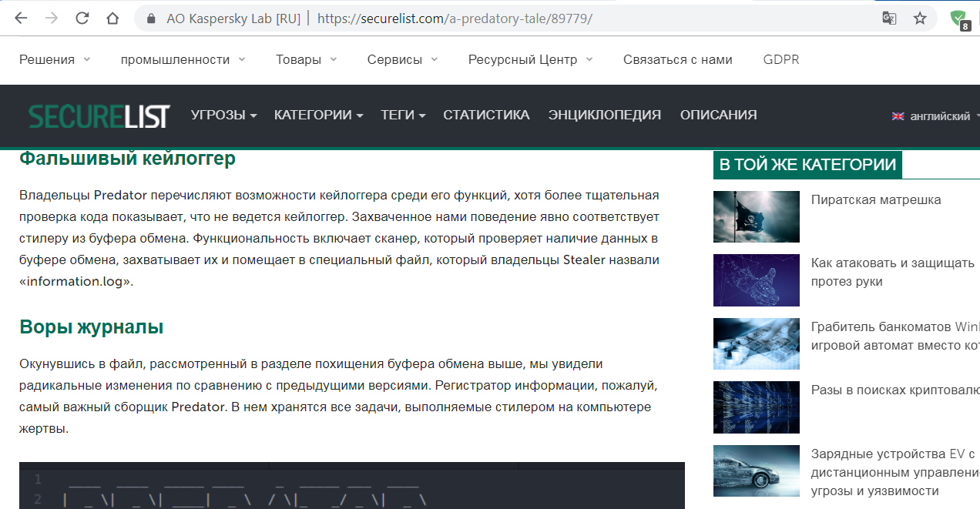Go to ОПИСАНИЯ section
This screenshot has height=509, width=980.
pos(719,115)
